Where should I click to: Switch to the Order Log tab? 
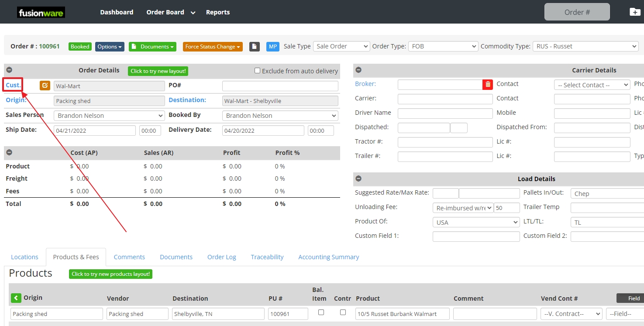[x=221, y=257]
